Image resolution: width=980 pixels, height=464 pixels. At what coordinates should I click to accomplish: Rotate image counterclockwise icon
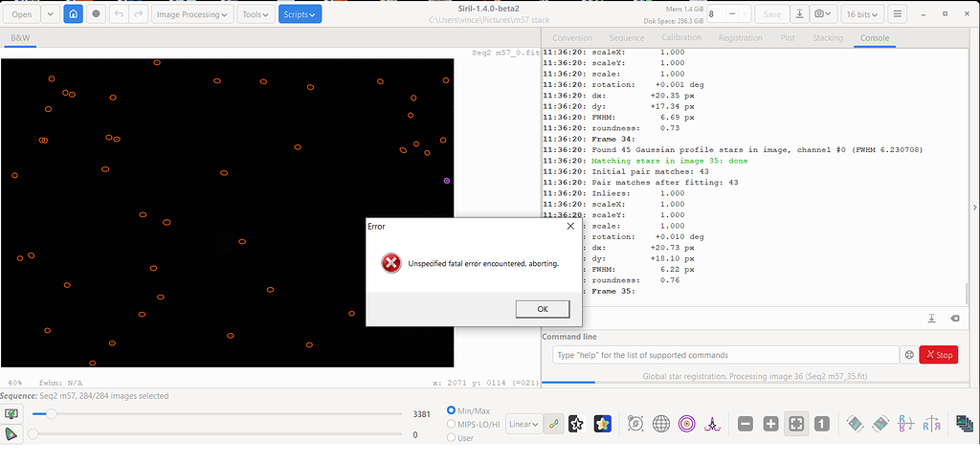coord(855,424)
